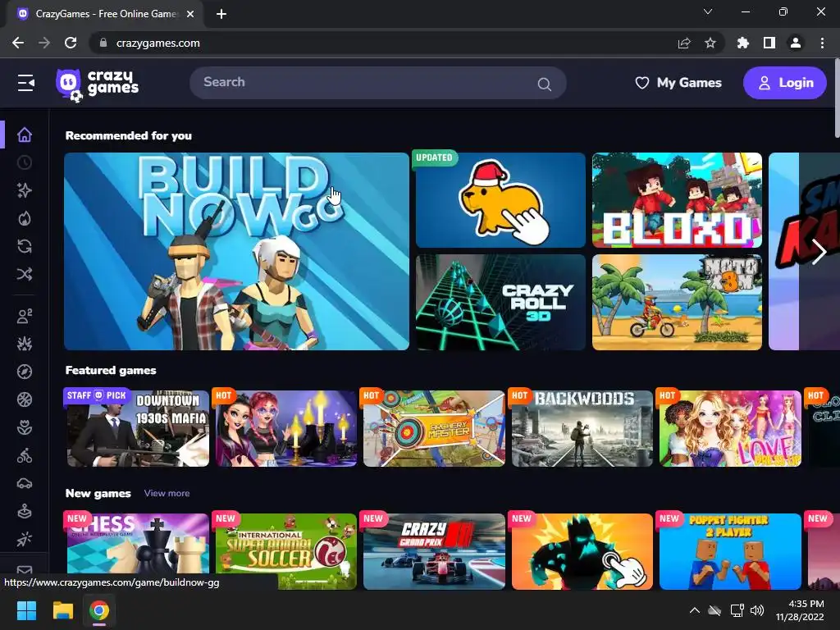This screenshot has width=840, height=630.
Task: Show next recommended games arrow
Action: tap(819, 252)
